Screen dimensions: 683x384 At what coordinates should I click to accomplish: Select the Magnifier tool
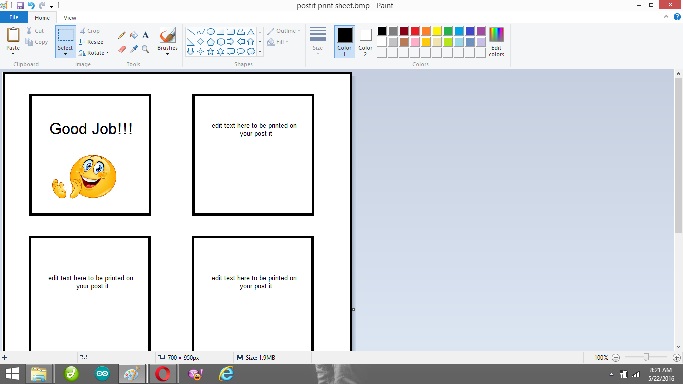pos(145,49)
